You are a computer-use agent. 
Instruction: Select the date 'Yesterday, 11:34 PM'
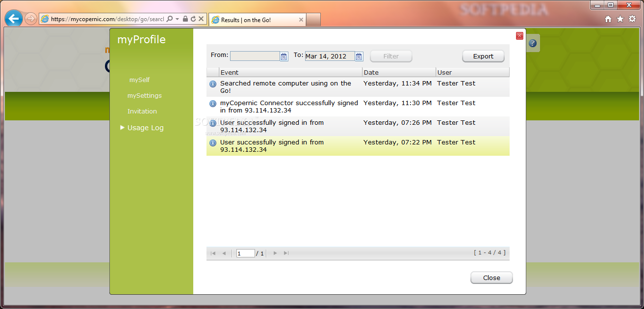point(398,83)
